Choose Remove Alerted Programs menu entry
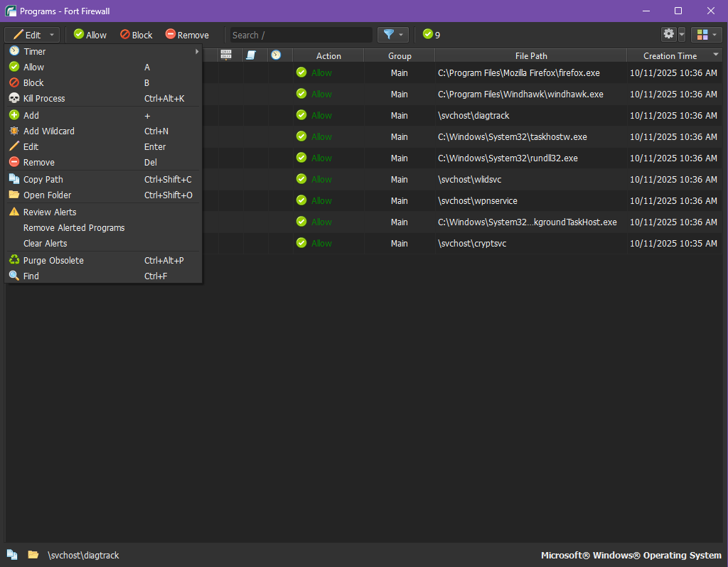 (x=74, y=228)
